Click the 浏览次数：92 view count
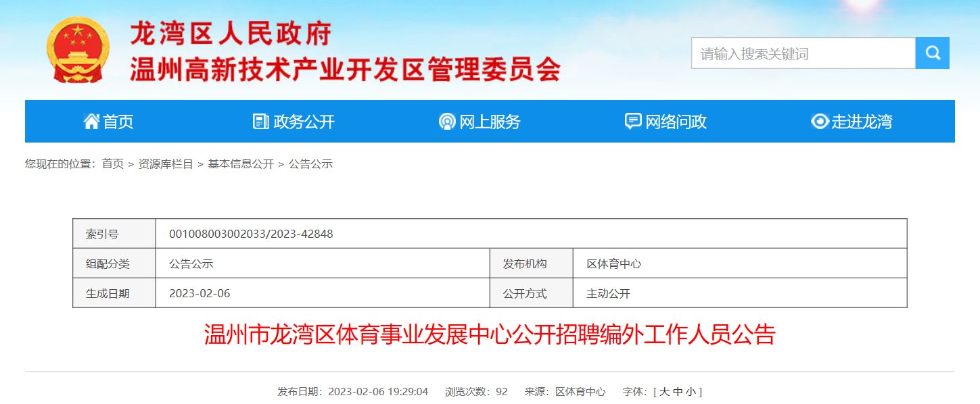980x404 pixels. (x=476, y=392)
